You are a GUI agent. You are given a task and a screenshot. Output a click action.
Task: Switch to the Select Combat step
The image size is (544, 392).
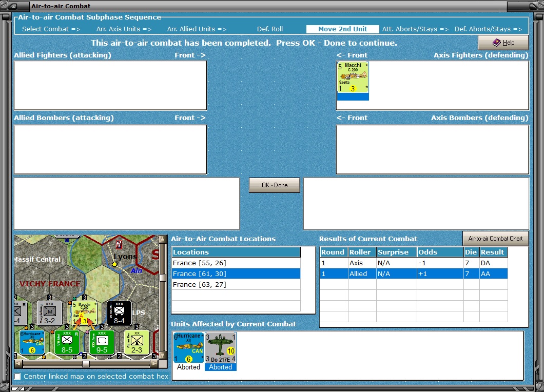point(51,29)
